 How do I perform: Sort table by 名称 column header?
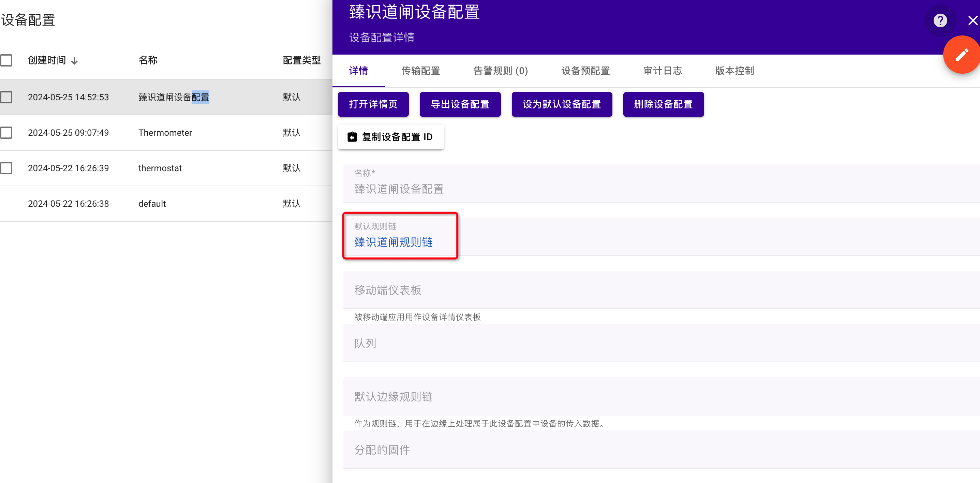(148, 60)
